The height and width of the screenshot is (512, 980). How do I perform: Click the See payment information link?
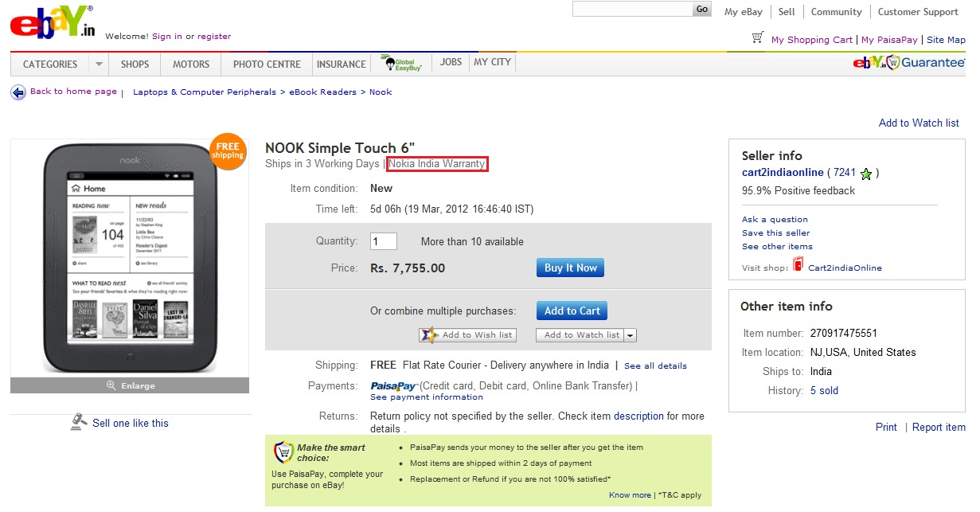427,397
